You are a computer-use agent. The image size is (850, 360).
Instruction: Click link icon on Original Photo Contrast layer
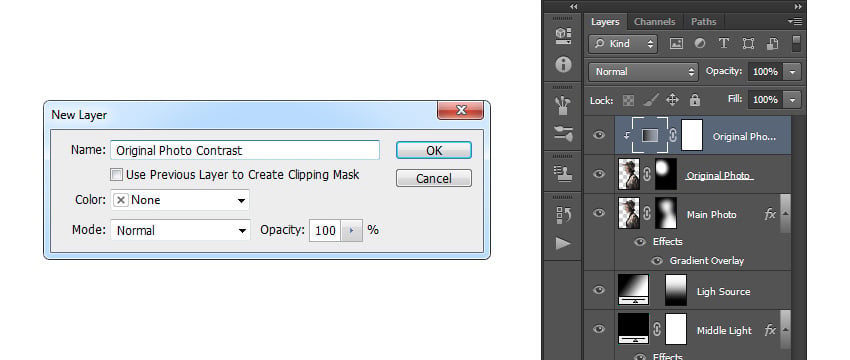coord(673,136)
